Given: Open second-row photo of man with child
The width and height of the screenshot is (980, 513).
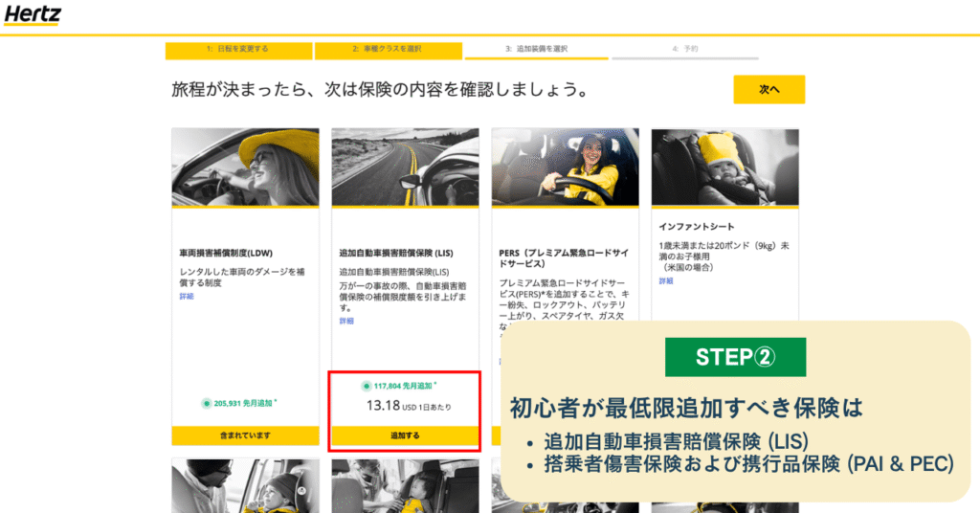Looking at the screenshot, I should coord(246,486).
